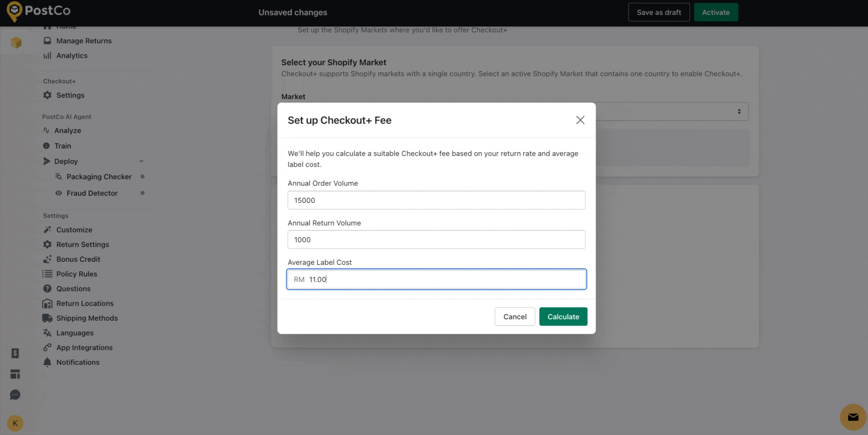Click the Annual Order Volume field
Viewport: 868px width, 435px height.
point(436,200)
